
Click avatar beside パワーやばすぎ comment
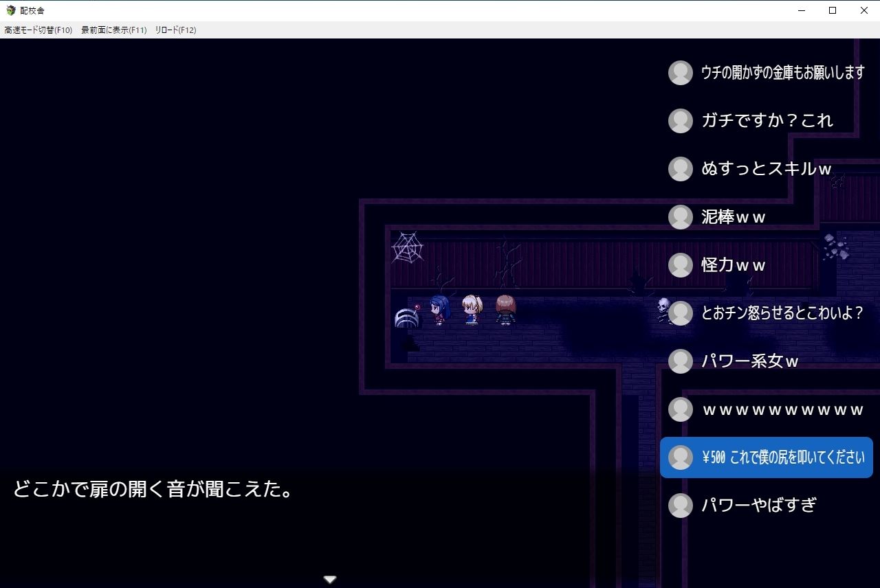point(681,506)
